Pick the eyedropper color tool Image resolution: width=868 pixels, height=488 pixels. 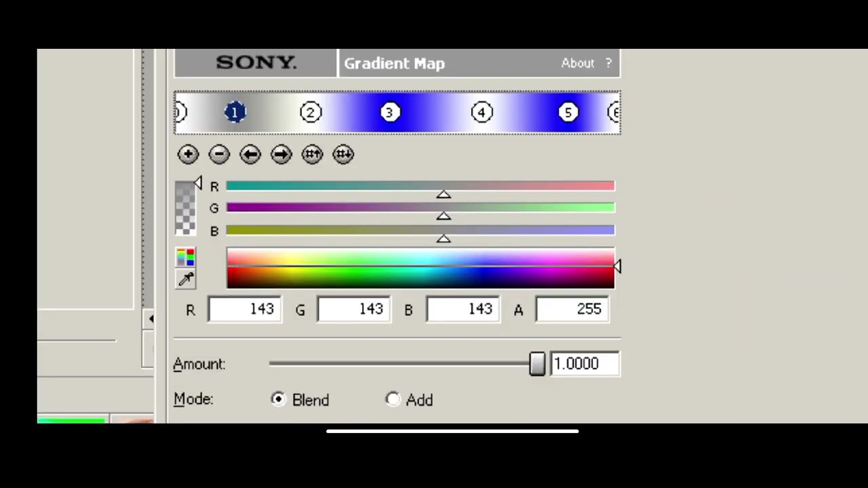pyautogui.click(x=186, y=279)
